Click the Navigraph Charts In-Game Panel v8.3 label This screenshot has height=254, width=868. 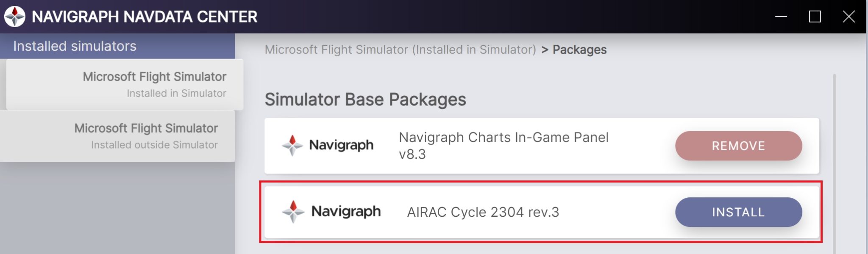pos(504,146)
